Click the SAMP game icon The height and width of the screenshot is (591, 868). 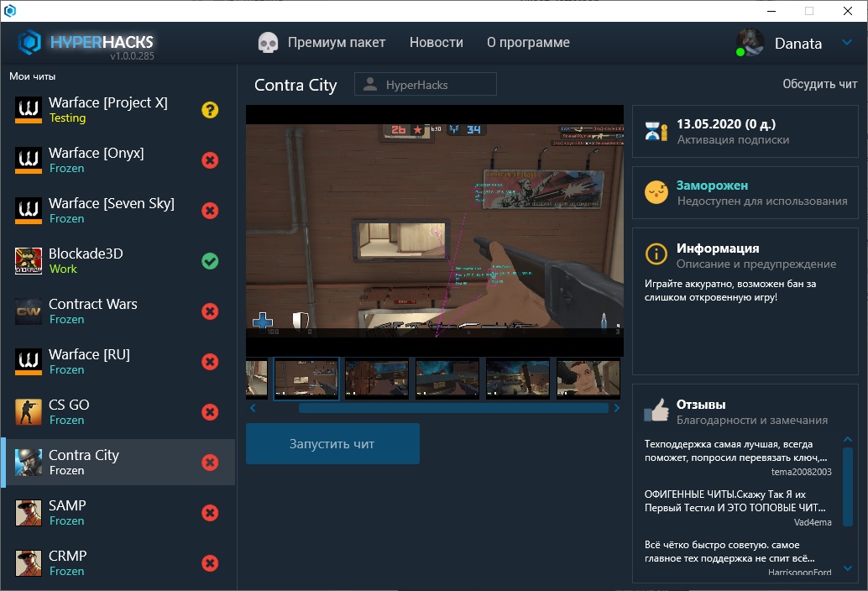click(x=29, y=512)
